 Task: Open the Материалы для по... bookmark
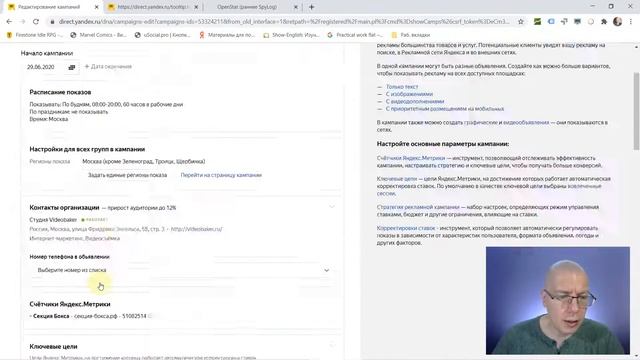[x=227, y=35]
